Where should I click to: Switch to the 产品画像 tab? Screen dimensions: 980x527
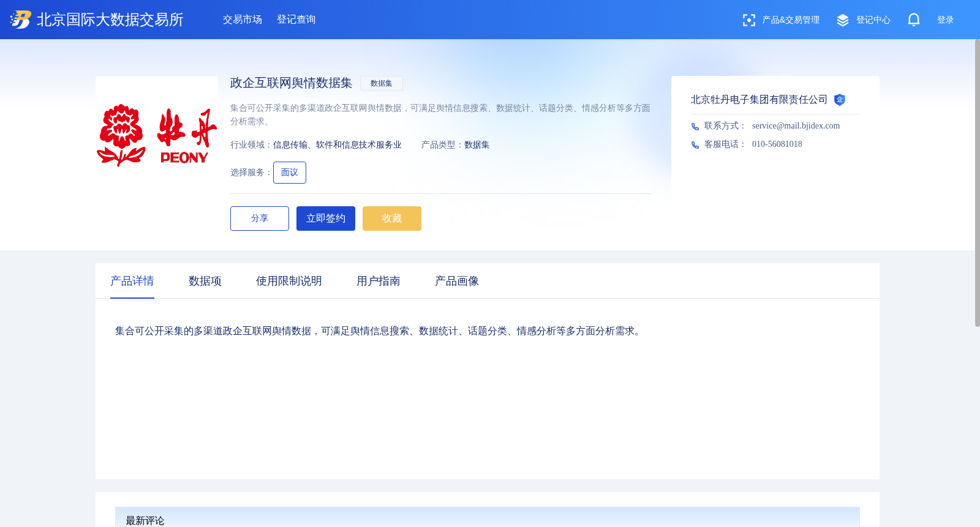pos(457,281)
